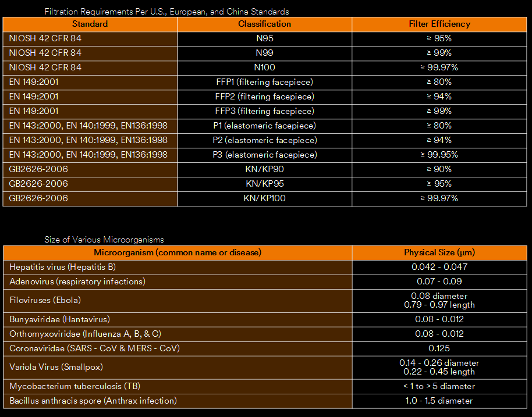Click the GB2626-2006 standard cell beside KN/KP100
The width and height of the screenshot is (532, 417).
click(90, 198)
